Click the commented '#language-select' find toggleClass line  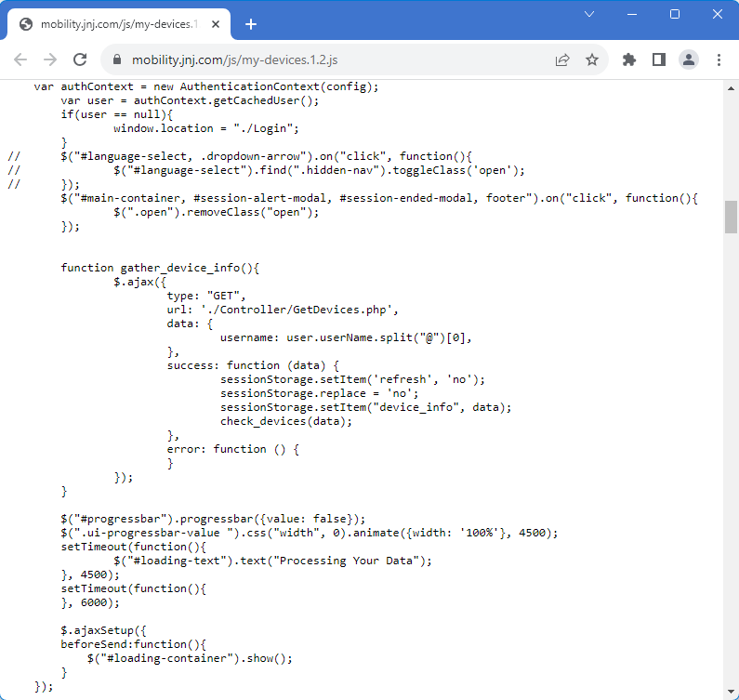click(319, 170)
